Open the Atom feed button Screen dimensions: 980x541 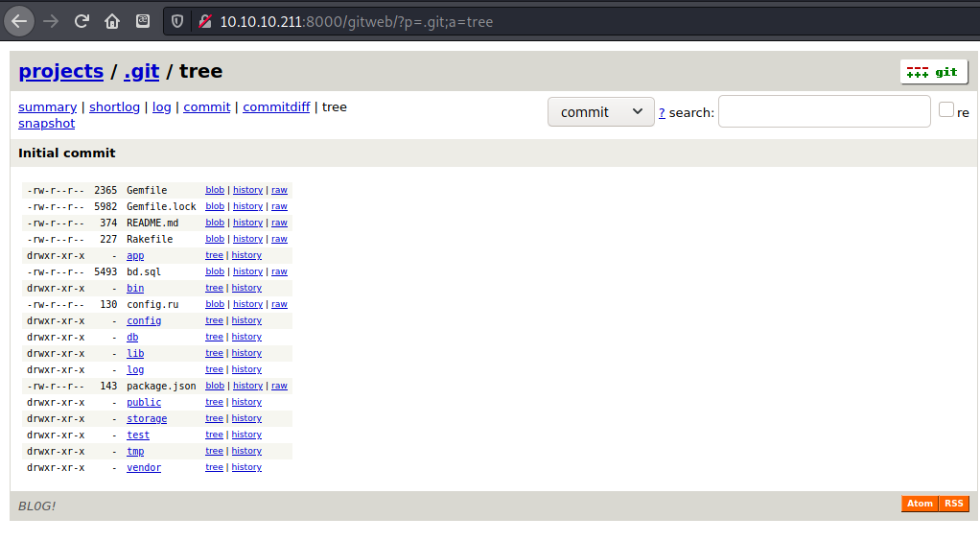point(920,504)
